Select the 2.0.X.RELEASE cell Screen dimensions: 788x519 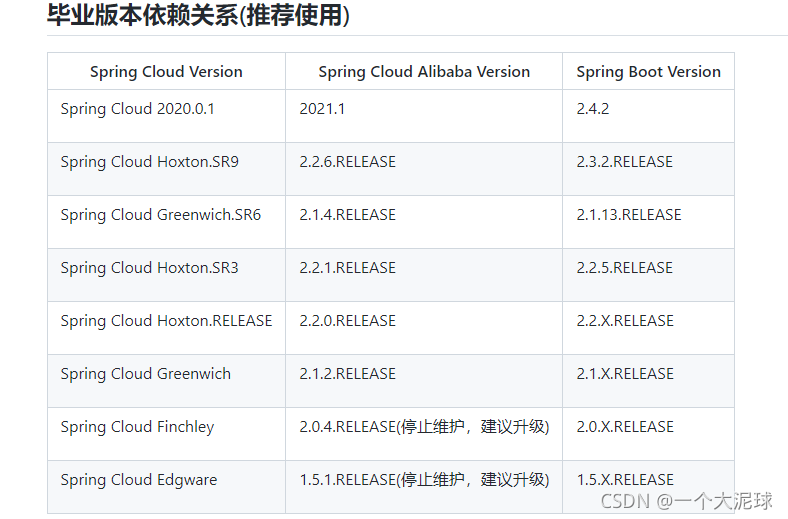(x=648, y=434)
